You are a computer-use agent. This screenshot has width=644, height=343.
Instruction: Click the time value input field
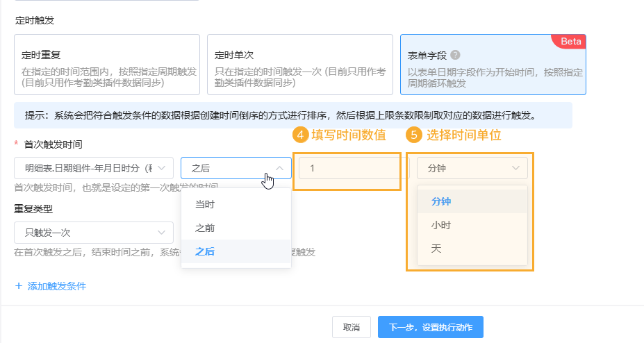[x=347, y=168]
